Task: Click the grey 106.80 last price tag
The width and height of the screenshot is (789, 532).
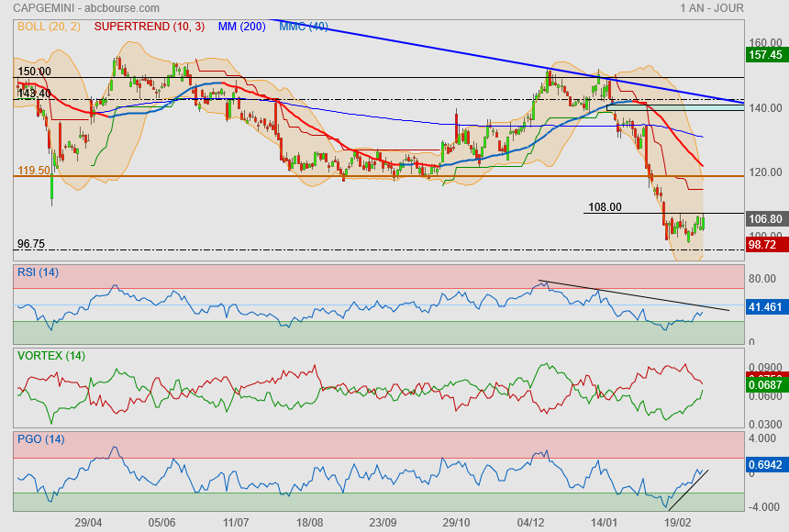Action: tap(764, 219)
